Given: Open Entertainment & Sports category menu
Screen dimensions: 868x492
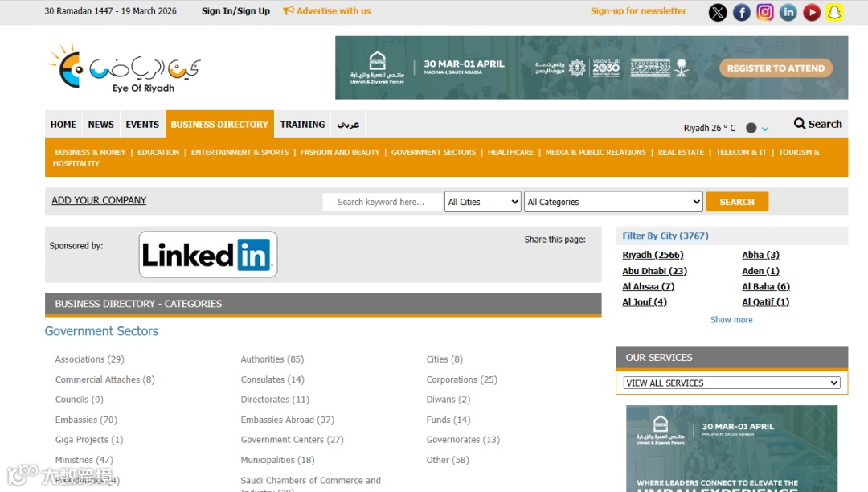Looking at the screenshot, I should pyautogui.click(x=240, y=152).
